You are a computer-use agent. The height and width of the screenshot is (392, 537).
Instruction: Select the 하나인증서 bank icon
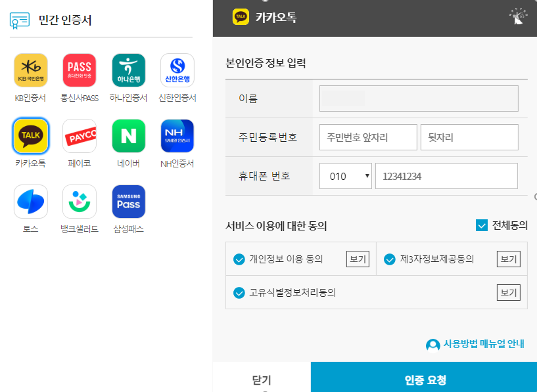point(128,70)
